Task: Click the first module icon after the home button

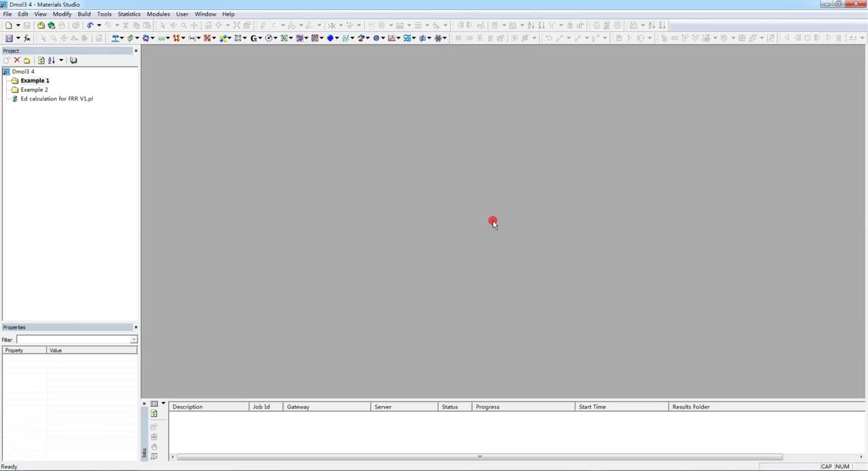Action: pyautogui.click(x=115, y=38)
